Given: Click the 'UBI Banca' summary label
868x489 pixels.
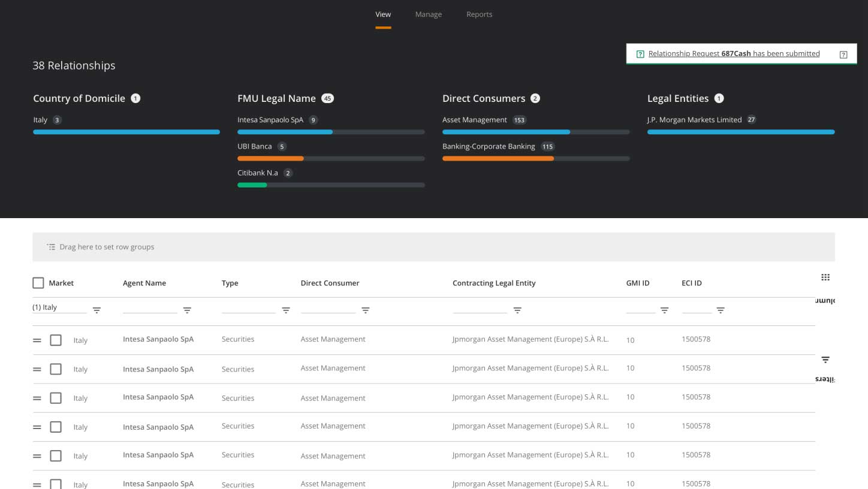Looking at the screenshot, I should (x=255, y=146).
